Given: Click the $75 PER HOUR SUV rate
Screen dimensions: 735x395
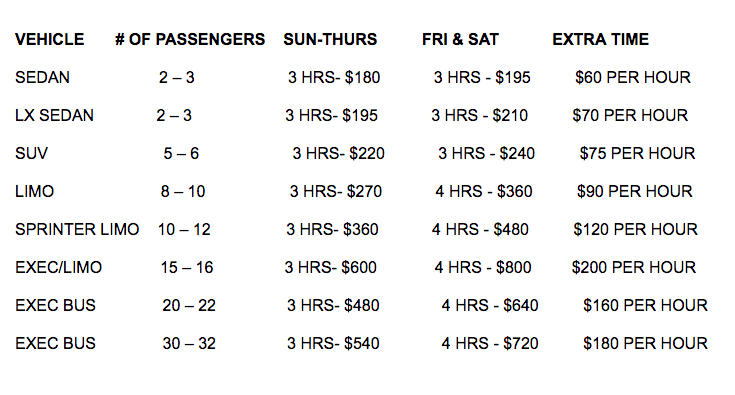Looking at the screenshot, I should (638, 153).
